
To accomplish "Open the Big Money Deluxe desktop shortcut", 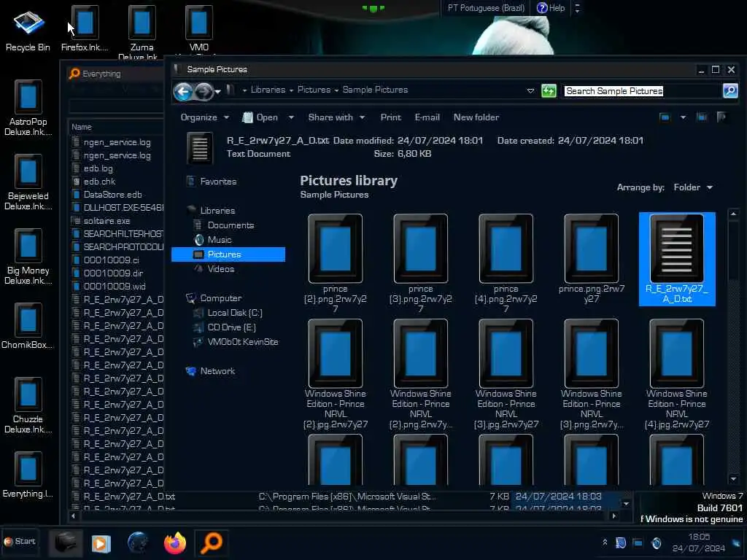I will coord(28,256).
